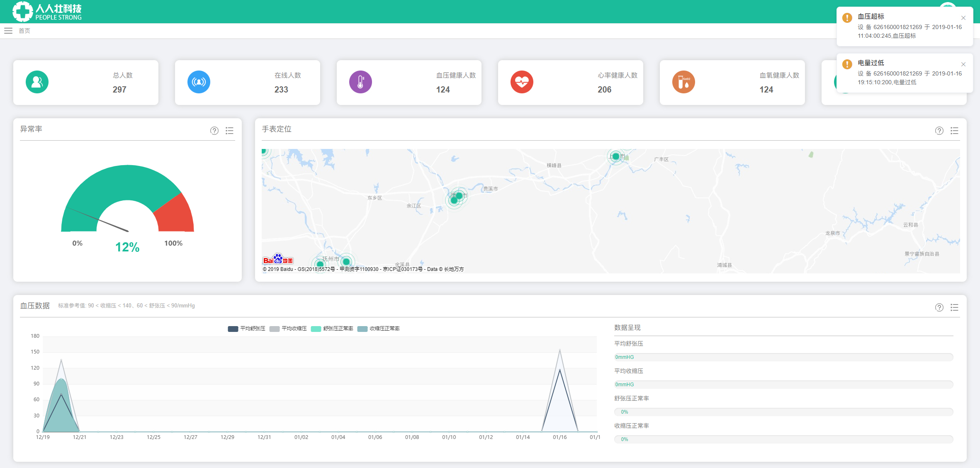Open help icon in 异常率 panel

214,131
